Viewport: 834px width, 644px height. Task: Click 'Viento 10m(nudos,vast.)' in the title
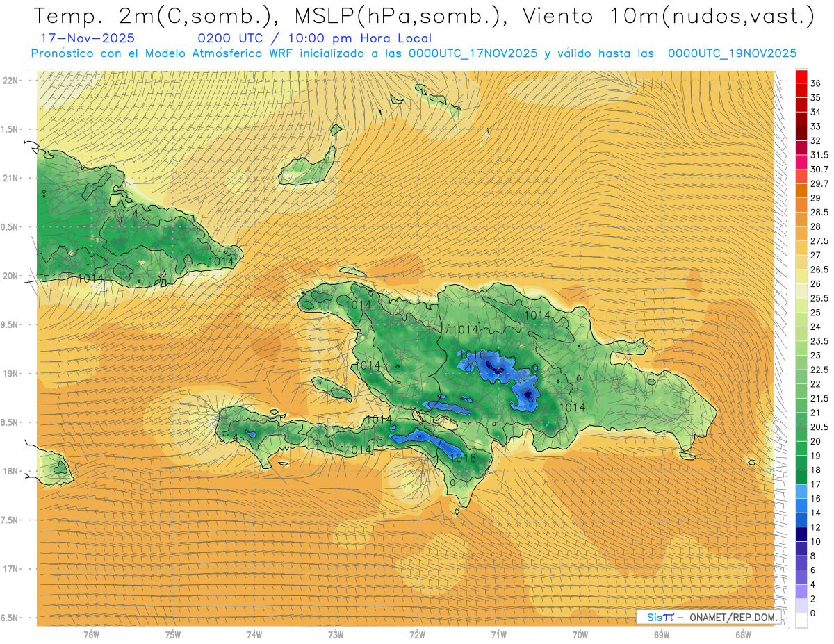click(669, 17)
